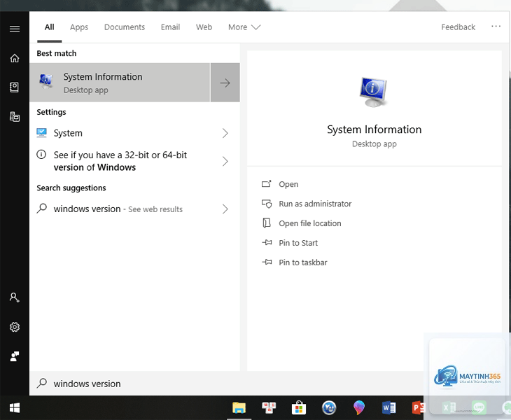Switch to the Email tab
511x420 pixels.
click(170, 27)
